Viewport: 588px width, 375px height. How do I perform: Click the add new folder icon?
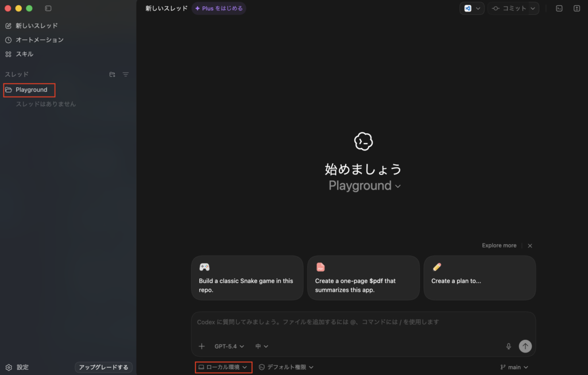click(x=112, y=75)
